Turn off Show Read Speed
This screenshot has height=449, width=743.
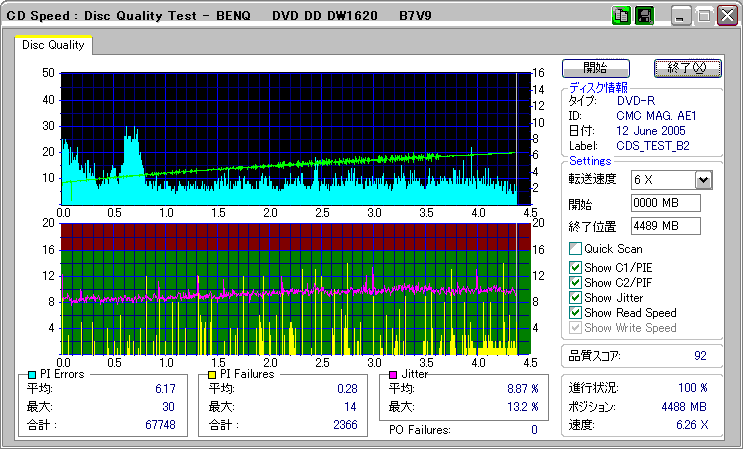[575, 313]
